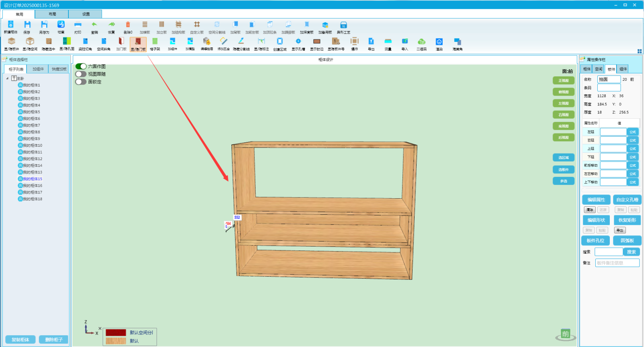Click the 校查 check icon
The width and height of the screenshot is (644, 347).
(x=61, y=25)
